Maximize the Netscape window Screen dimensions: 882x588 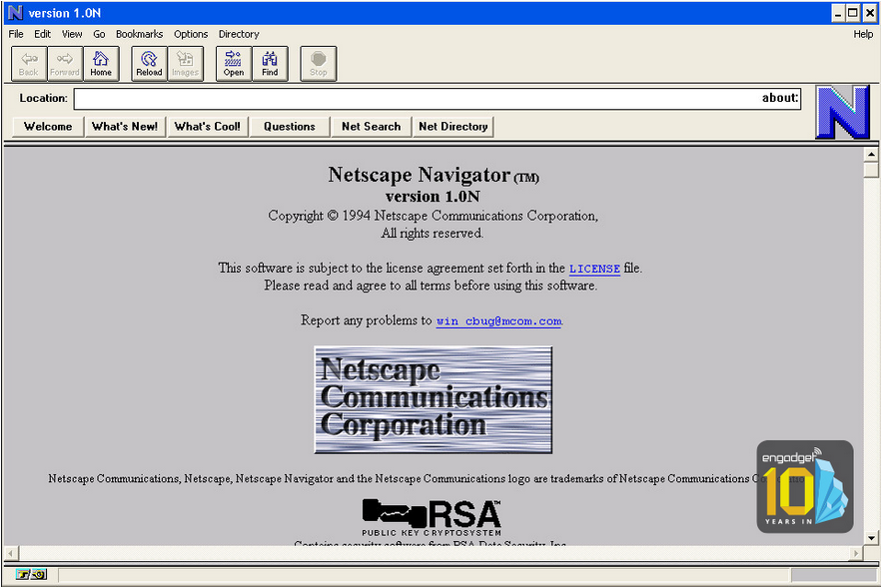click(853, 13)
